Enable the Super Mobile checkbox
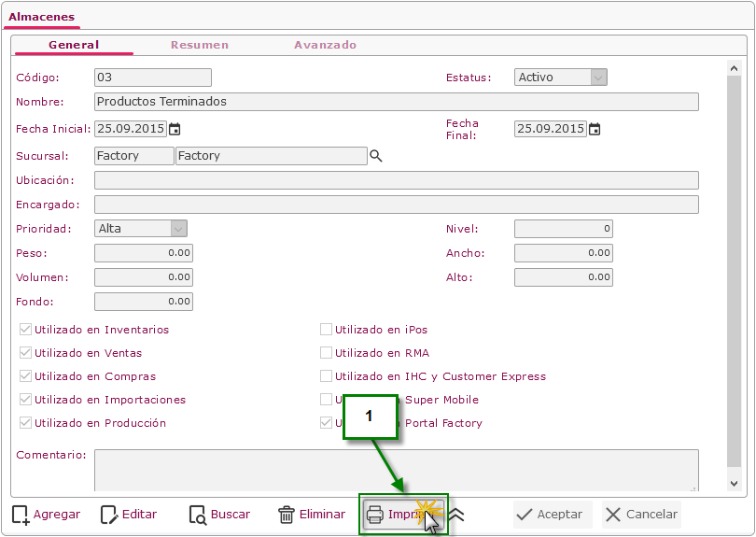Viewport: 756px width, 537px height. (326, 400)
